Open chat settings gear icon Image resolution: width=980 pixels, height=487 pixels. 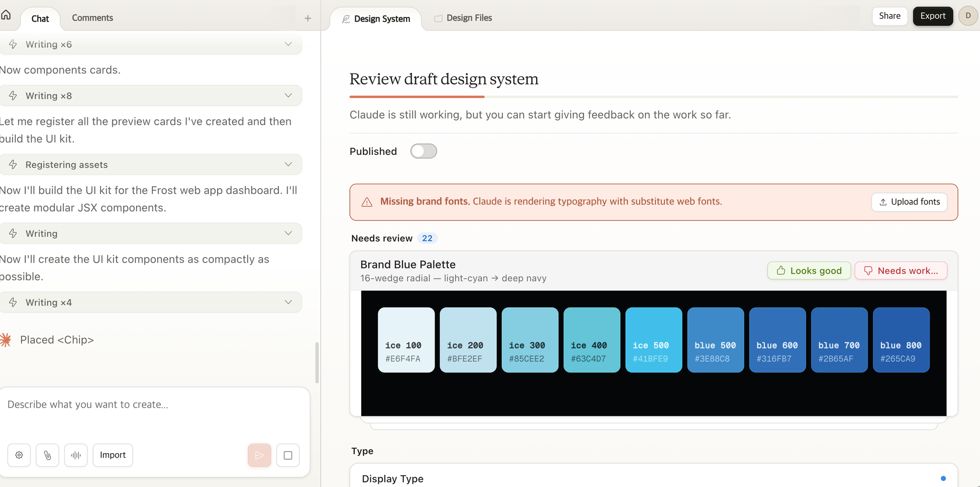pos(19,455)
